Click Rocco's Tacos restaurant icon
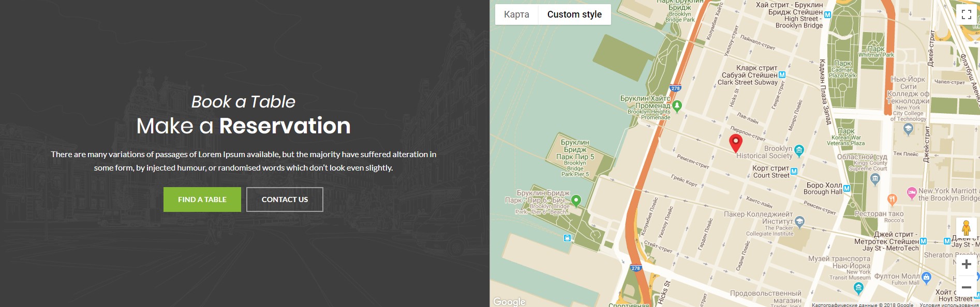This screenshot has width=980, height=307. (892, 199)
